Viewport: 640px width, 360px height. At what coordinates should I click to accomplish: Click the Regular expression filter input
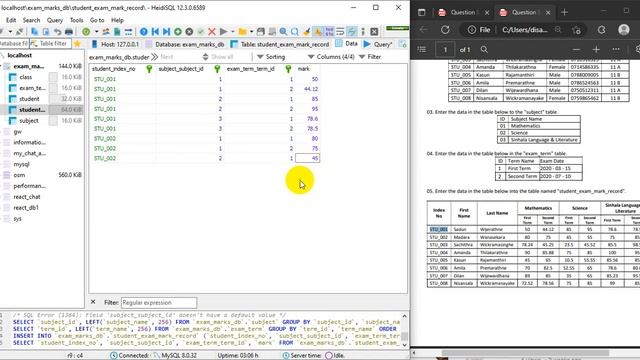coord(159,302)
